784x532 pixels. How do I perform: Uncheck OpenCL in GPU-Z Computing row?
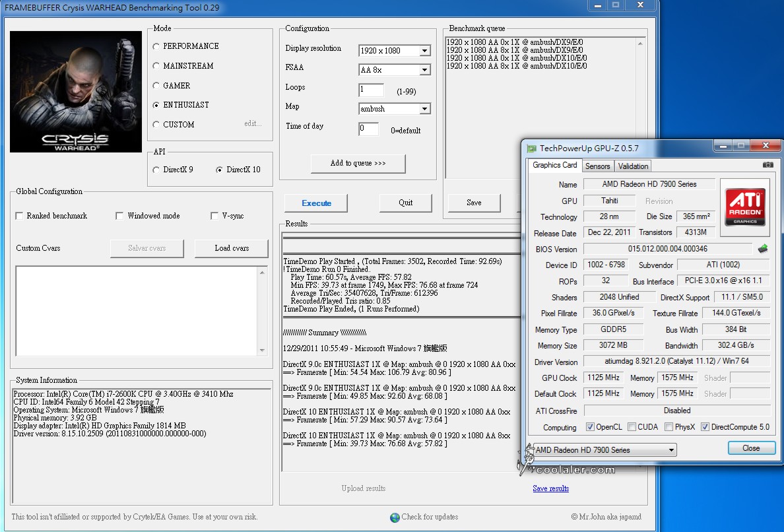pos(590,427)
